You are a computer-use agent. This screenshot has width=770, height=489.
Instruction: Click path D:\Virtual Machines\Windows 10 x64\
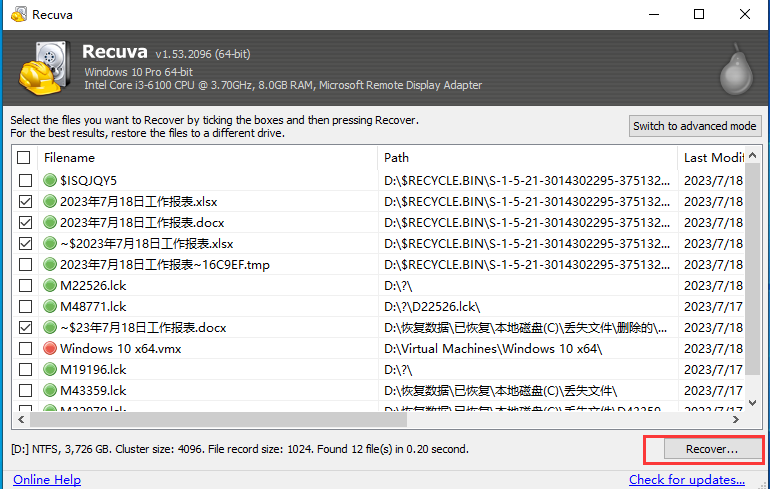(x=493, y=349)
